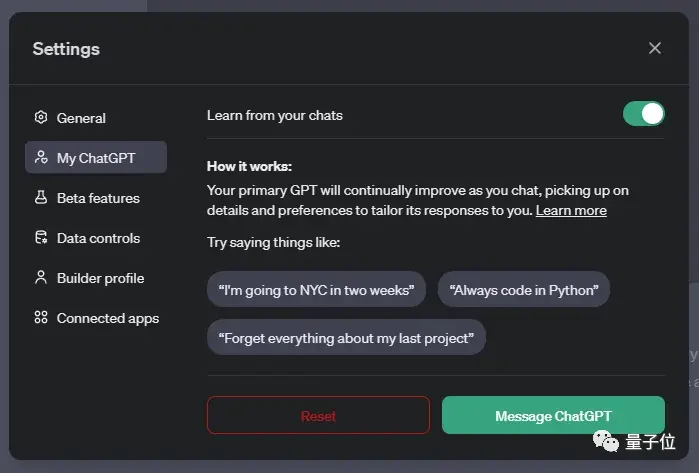The image size is (699, 473).
Task: Click the General gear icon
Action: point(41,117)
